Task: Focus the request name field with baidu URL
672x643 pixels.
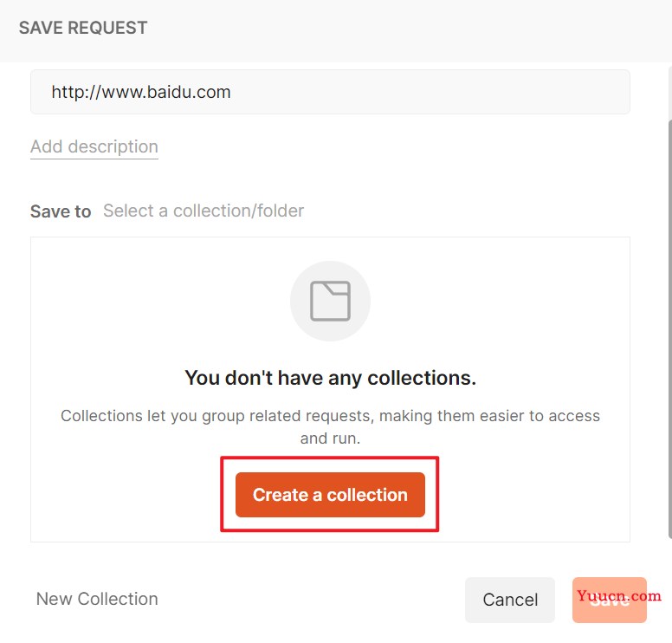Action: [x=330, y=92]
